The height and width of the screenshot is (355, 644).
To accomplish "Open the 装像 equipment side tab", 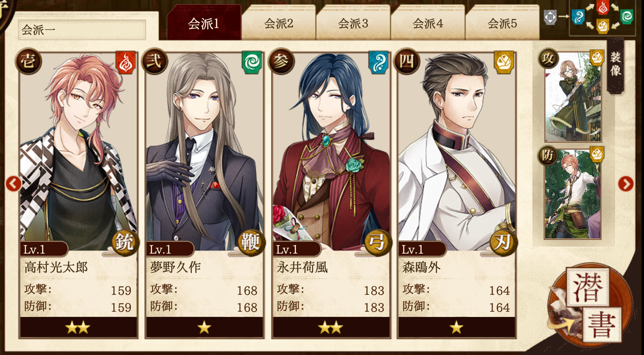I will [615, 65].
